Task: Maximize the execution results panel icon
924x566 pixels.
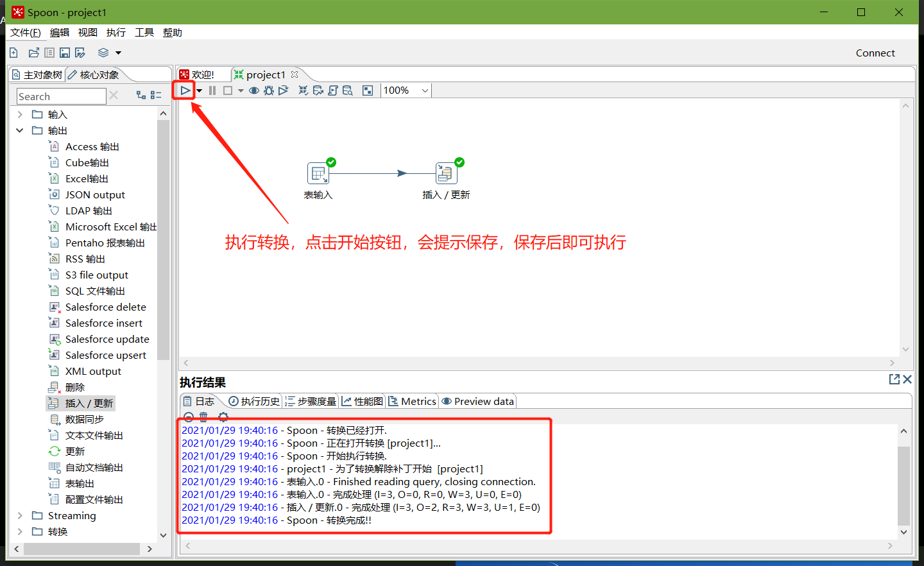Action: [x=894, y=379]
